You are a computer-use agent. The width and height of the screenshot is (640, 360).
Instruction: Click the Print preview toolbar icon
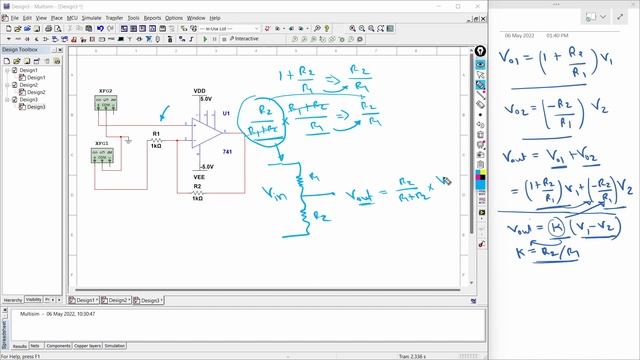coord(58,29)
